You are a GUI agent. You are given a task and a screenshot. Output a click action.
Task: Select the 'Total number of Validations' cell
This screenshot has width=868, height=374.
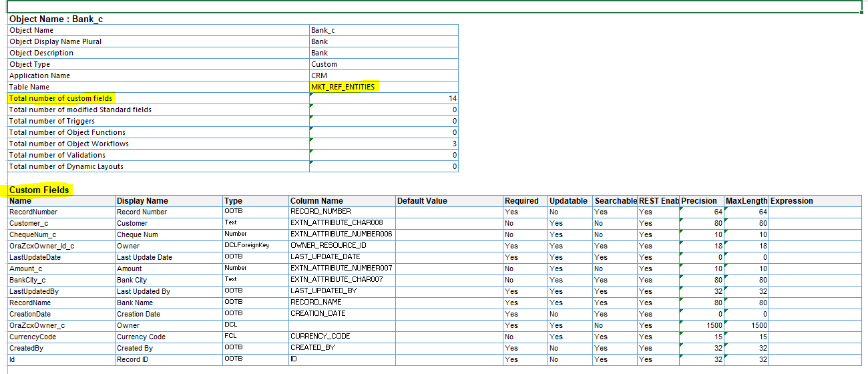pyautogui.click(x=158, y=155)
